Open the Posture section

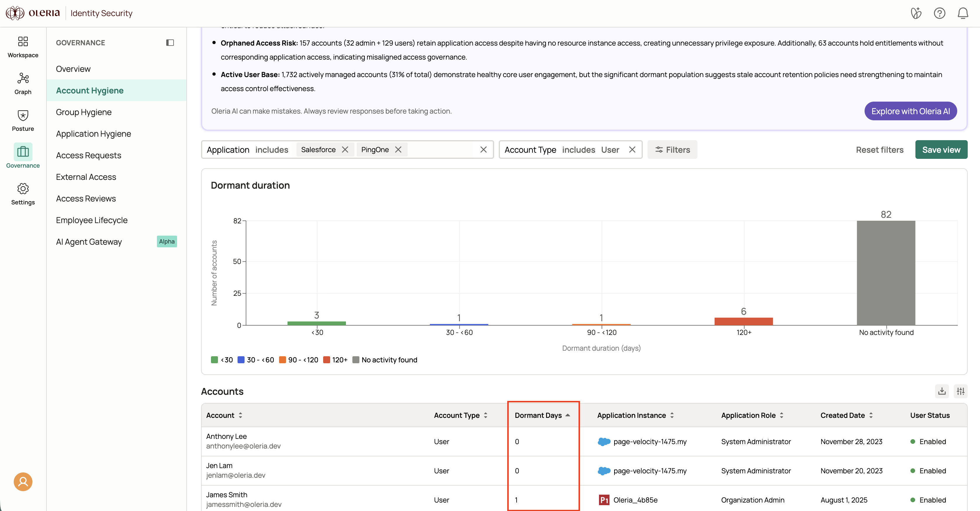coord(23,121)
